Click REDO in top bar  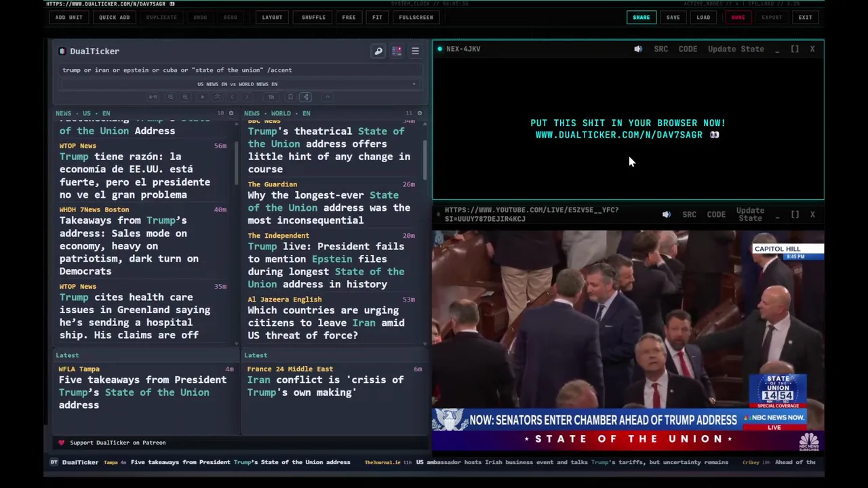[231, 17]
